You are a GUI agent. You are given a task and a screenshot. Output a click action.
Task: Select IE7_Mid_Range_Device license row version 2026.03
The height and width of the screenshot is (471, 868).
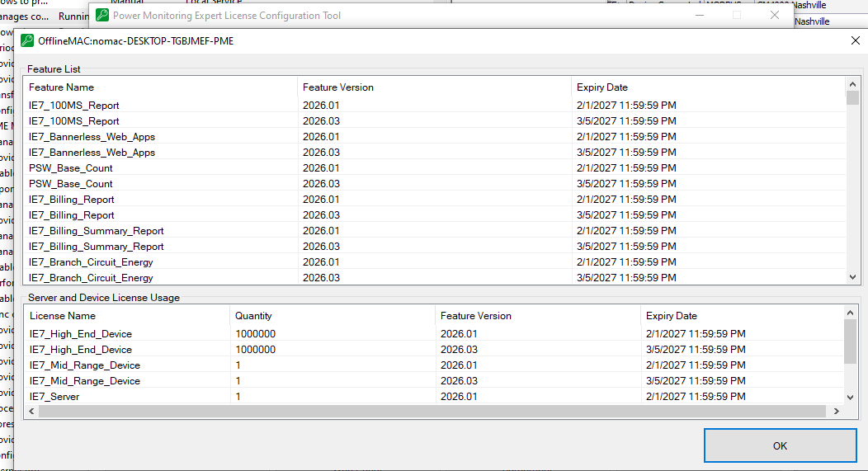click(434, 381)
